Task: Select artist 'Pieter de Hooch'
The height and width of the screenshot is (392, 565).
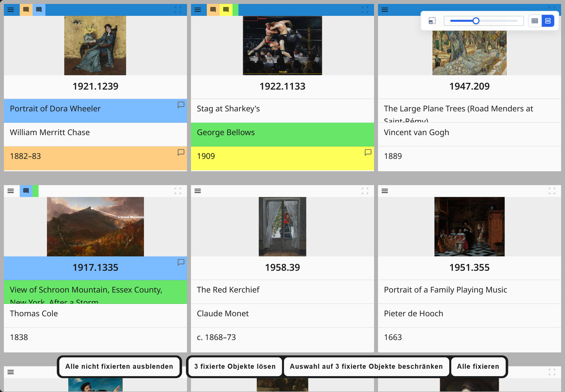Action: 413,314
